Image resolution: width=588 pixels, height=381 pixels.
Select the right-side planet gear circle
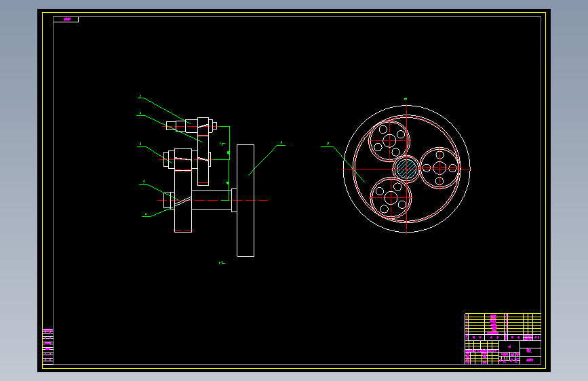[x=439, y=168]
